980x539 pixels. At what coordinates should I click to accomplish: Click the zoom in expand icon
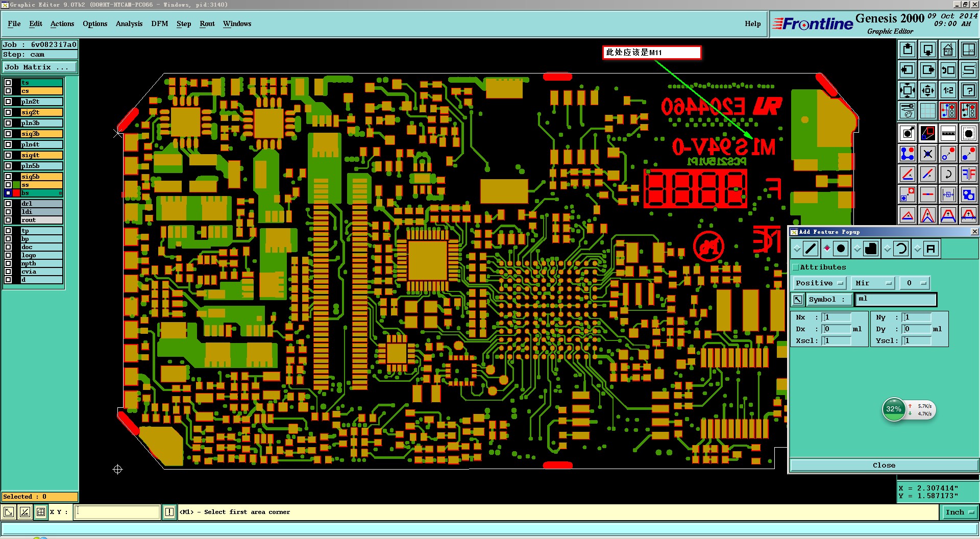tap(908, 90)
